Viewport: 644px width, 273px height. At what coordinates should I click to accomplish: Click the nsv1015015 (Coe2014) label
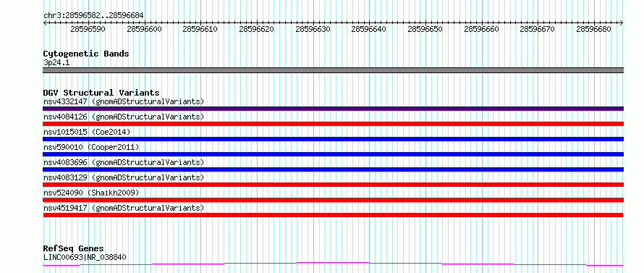pos(87,132)
